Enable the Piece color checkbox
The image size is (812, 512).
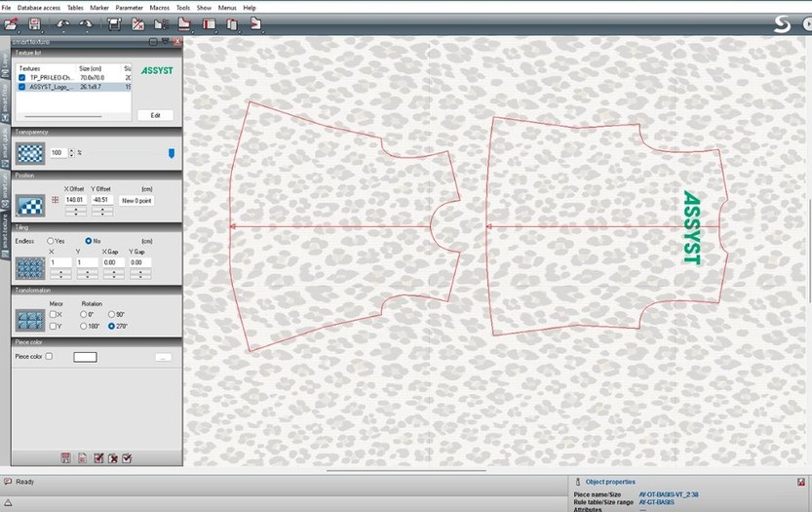[49, 357]
